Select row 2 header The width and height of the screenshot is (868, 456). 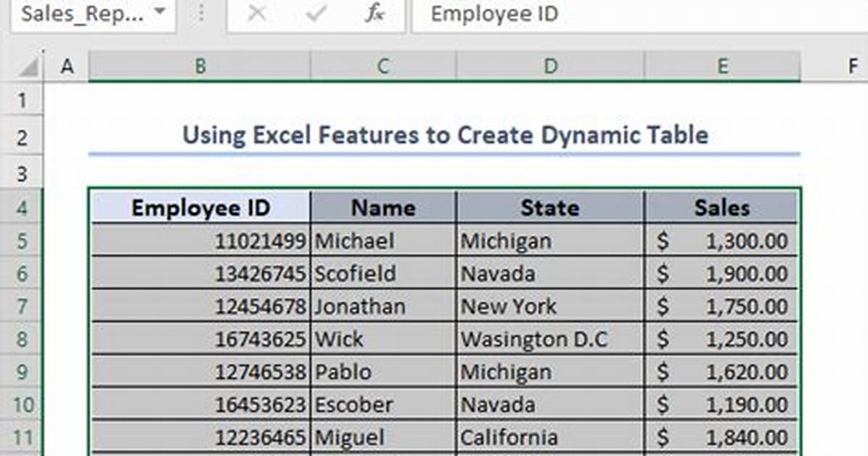pos(22,137)
